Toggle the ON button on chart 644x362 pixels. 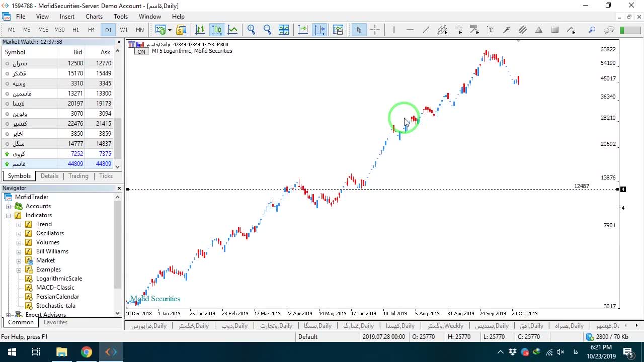pos(141,52)
